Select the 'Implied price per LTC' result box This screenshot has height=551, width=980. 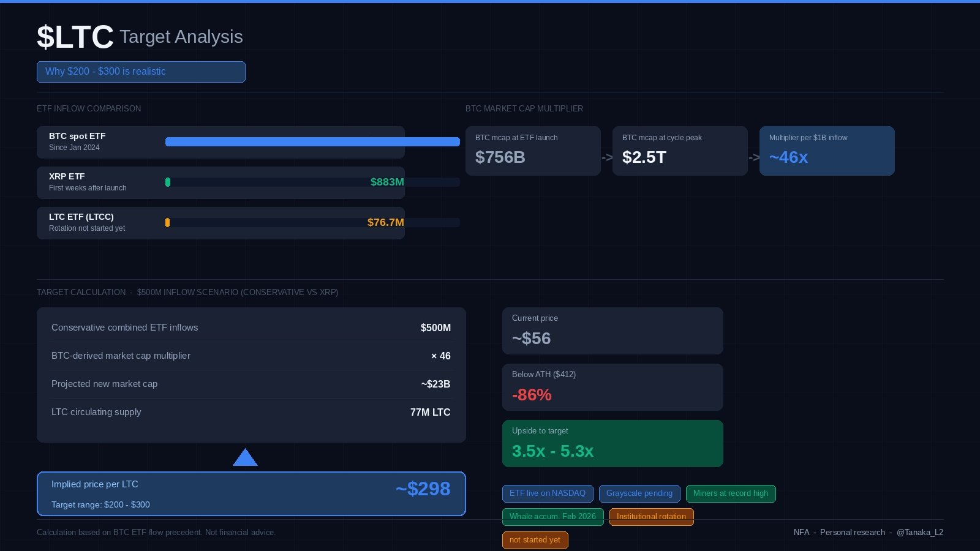pyautogui.click(x=251, y=493)
